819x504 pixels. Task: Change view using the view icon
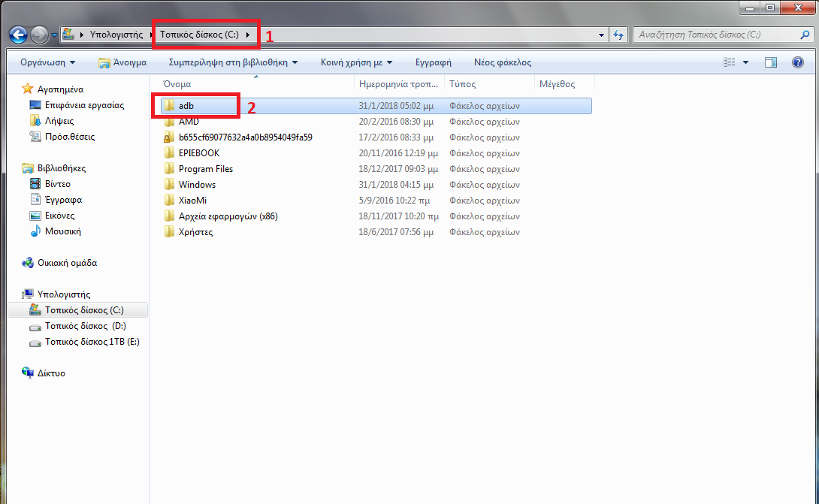[x=729, y=62]
